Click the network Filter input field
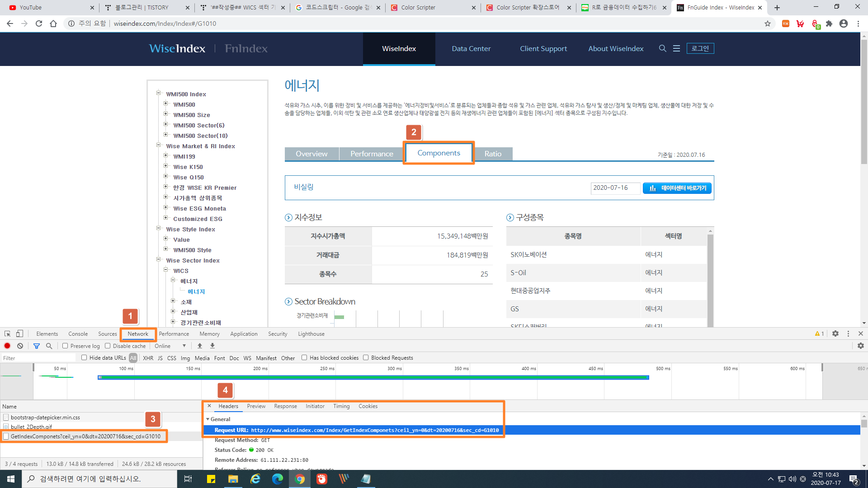 tap(38, 358)
